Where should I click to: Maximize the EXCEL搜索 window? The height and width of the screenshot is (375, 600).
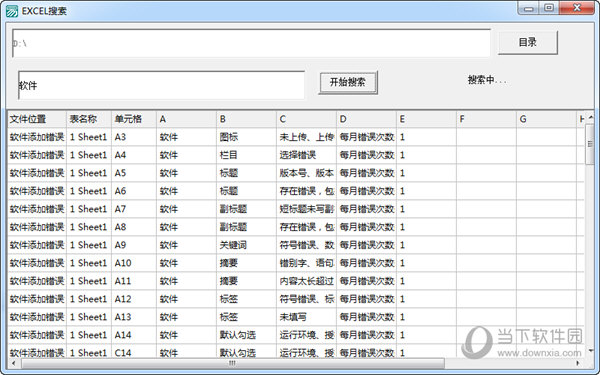[x=549, y=8]
